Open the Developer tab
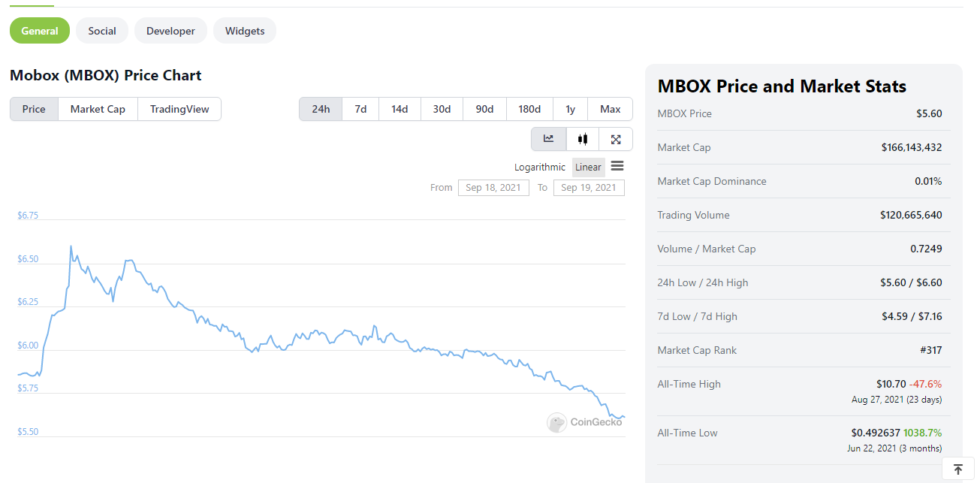The width and height of the screenshot is (980, 483). tap(170, 31)
